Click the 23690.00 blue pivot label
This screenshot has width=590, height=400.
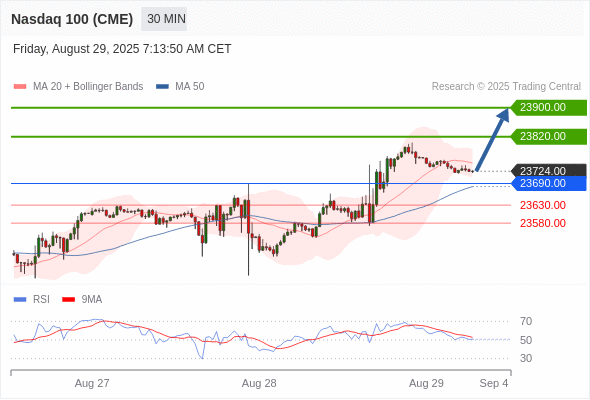(549, 184)
